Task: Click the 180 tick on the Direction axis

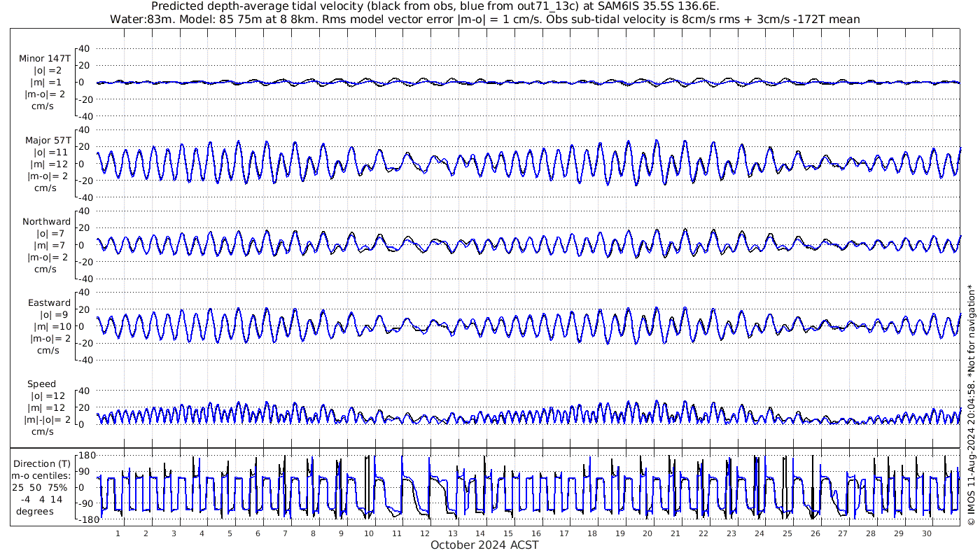Action: [x=87, y=455]
